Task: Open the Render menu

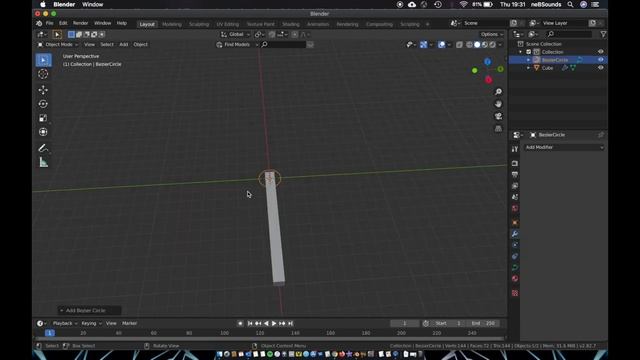Action: (x=80, y=23)
